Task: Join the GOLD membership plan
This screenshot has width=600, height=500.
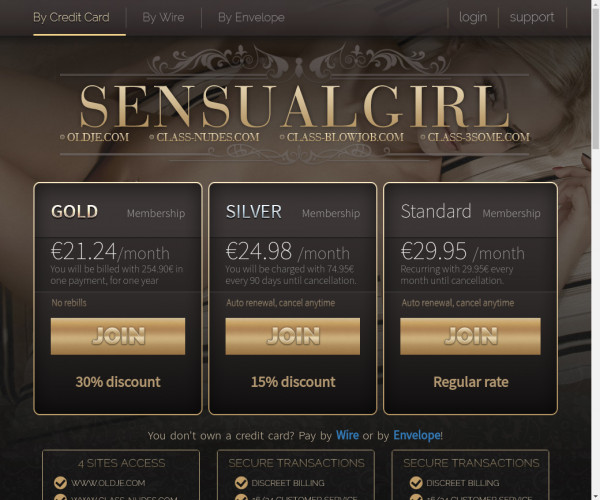Action: [x=118, y=336]
